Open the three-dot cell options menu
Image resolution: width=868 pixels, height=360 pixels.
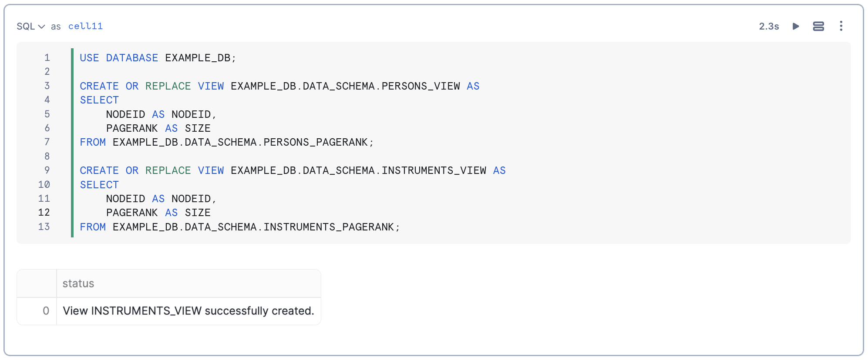click(841, 26)
